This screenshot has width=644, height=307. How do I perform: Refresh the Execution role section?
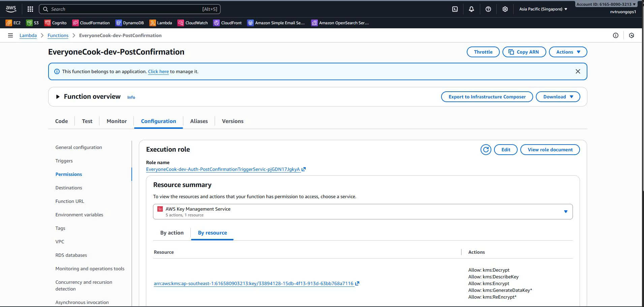click(x=486, y=150)
